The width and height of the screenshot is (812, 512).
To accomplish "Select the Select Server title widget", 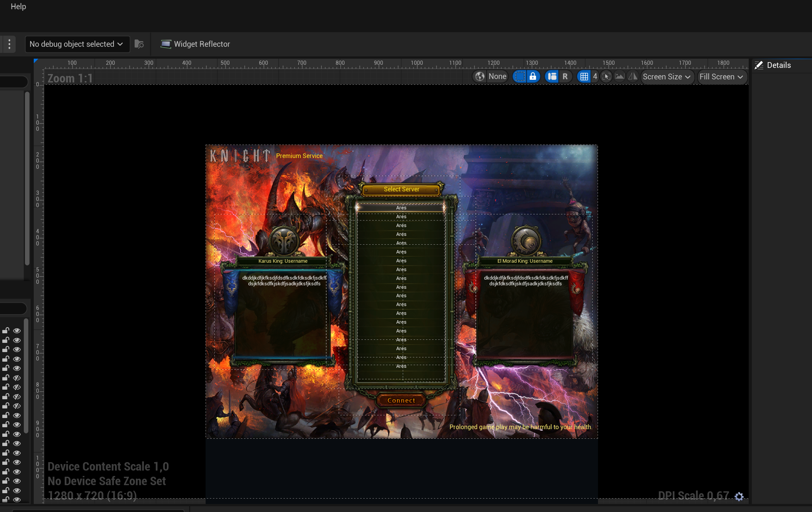I will (x=401, y=189).
